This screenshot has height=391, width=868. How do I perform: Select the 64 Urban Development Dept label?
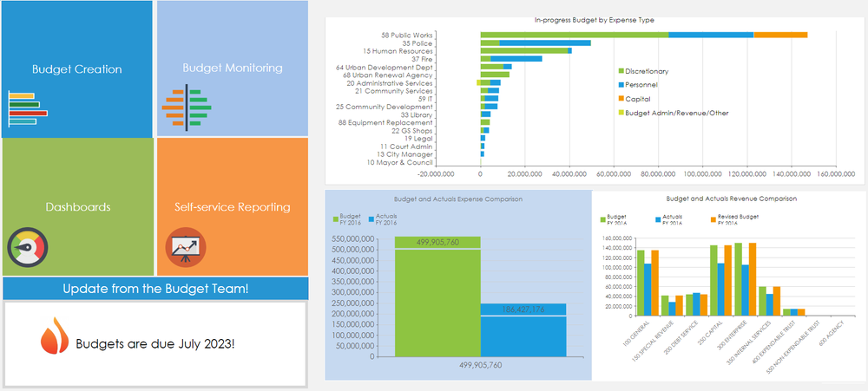(x=385, y=67)
